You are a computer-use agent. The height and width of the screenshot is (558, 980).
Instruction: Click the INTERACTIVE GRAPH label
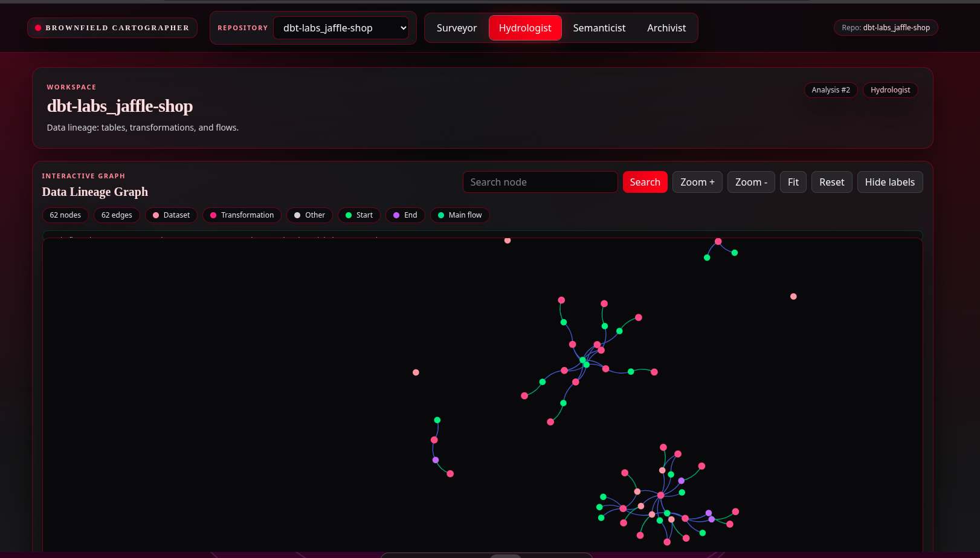pos(83,176)
